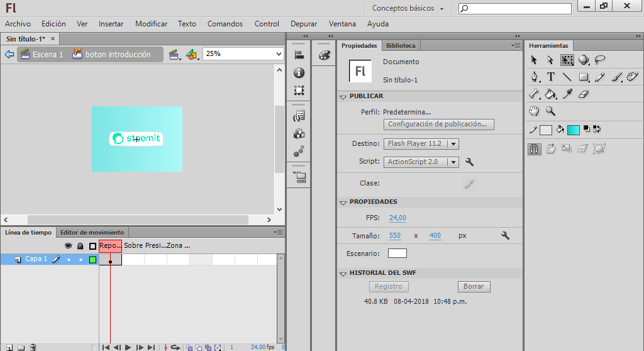
Task: Open Conceptos básicos workspace dropdown
Action: 408,8
